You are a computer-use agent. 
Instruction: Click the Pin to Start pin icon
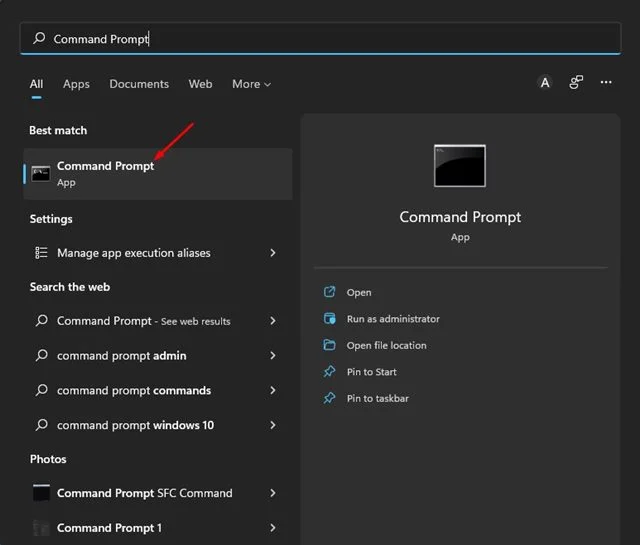(x=329, y=371)
